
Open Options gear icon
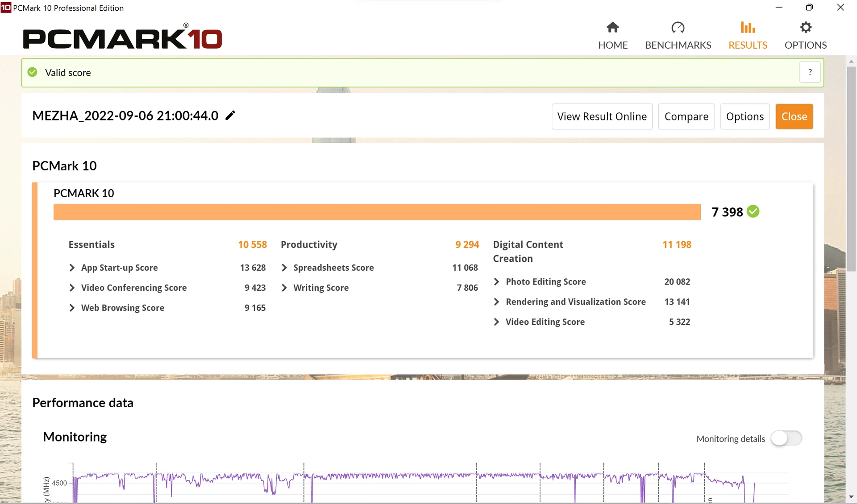tap(806, 28)
